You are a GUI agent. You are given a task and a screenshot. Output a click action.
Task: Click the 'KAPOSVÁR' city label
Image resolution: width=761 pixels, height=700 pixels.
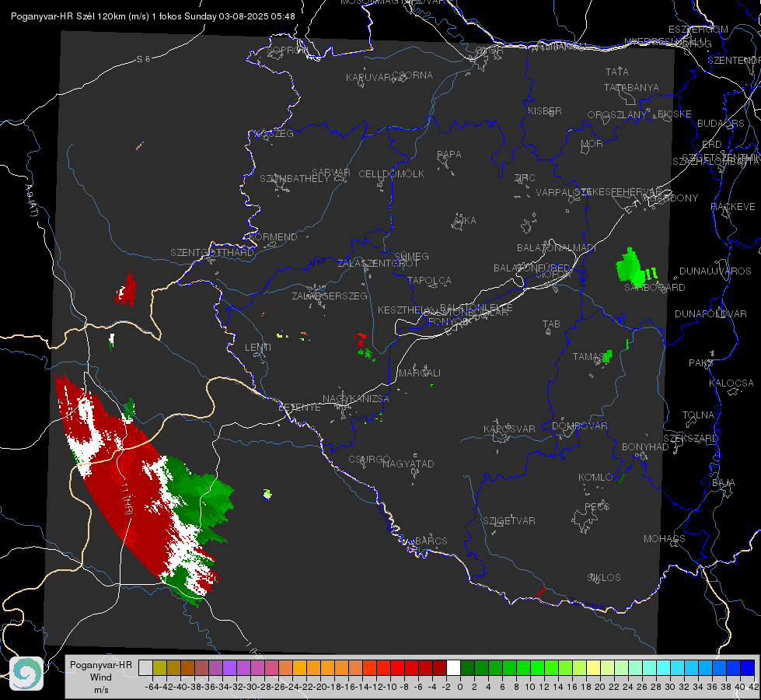tap(510, 429)
